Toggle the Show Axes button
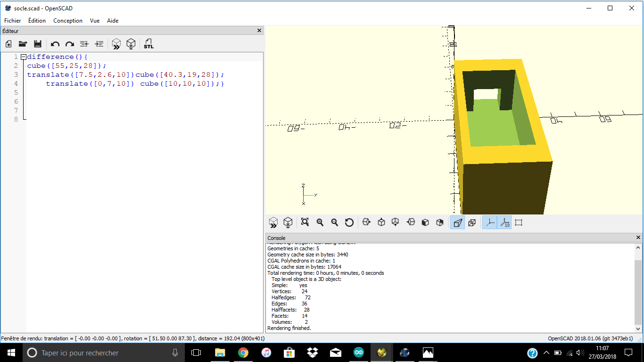 (490, 222)
